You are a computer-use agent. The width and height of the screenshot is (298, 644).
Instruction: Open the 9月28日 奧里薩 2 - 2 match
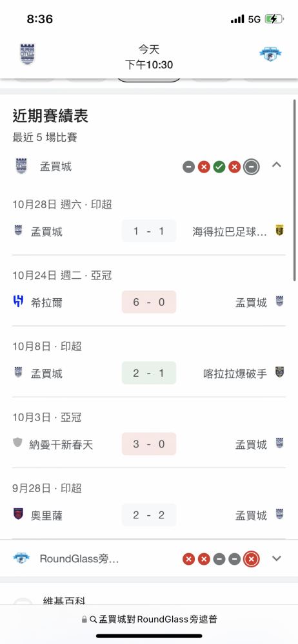[x=149, y=504]
